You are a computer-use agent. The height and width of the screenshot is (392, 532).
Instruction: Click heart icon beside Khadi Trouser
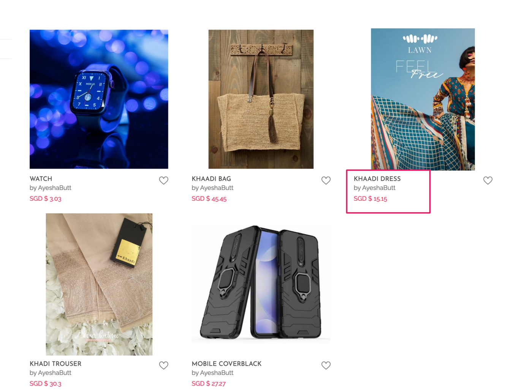[164, 365]
